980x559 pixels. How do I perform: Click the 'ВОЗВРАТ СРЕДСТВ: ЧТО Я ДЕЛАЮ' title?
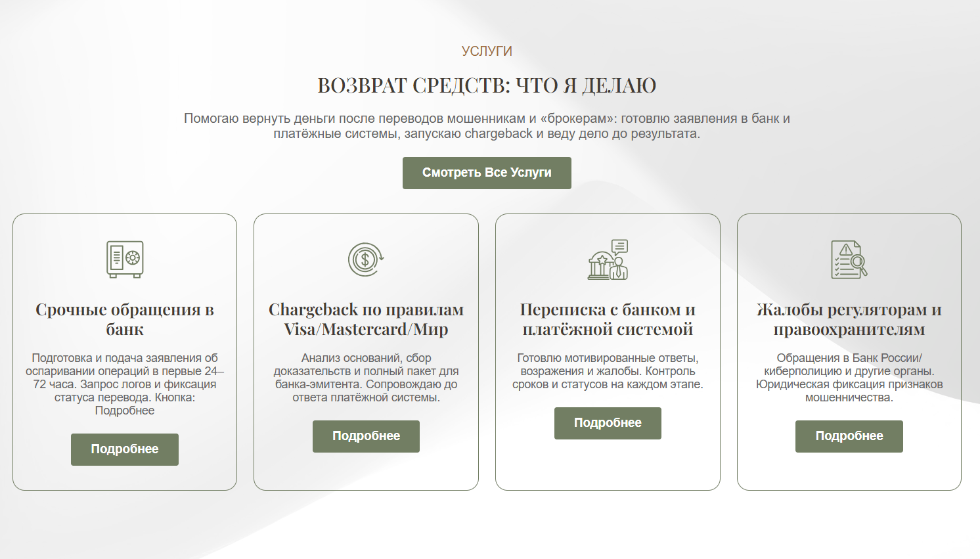coord(487,85)
